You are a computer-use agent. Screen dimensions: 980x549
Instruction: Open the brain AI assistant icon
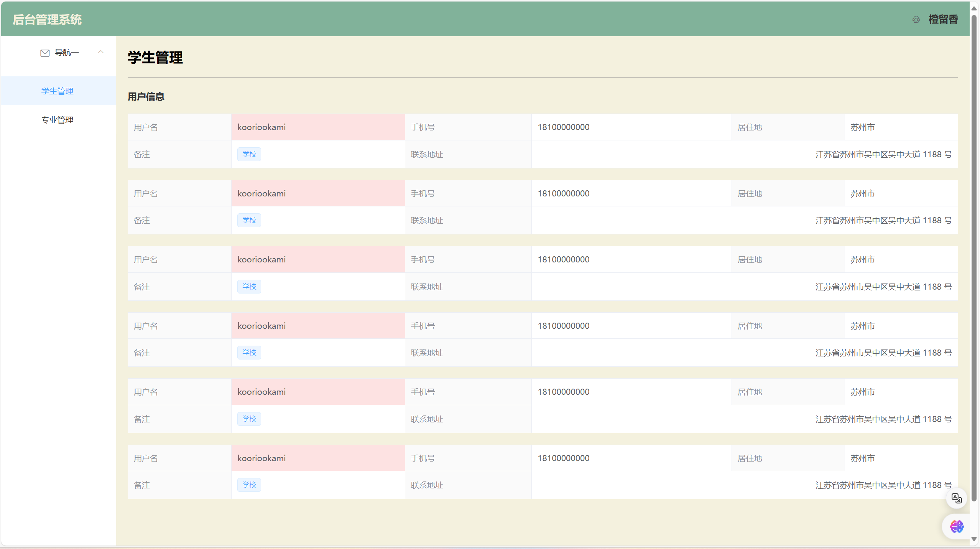point(956,526)
